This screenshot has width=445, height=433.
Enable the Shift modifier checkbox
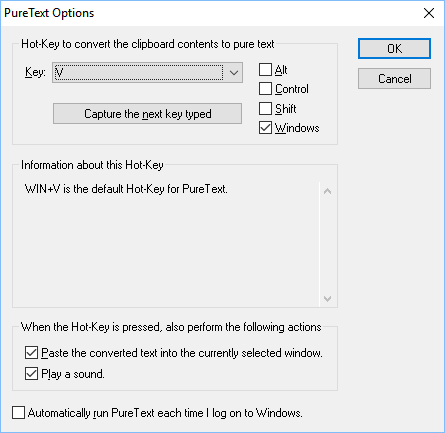pos(265,108)
